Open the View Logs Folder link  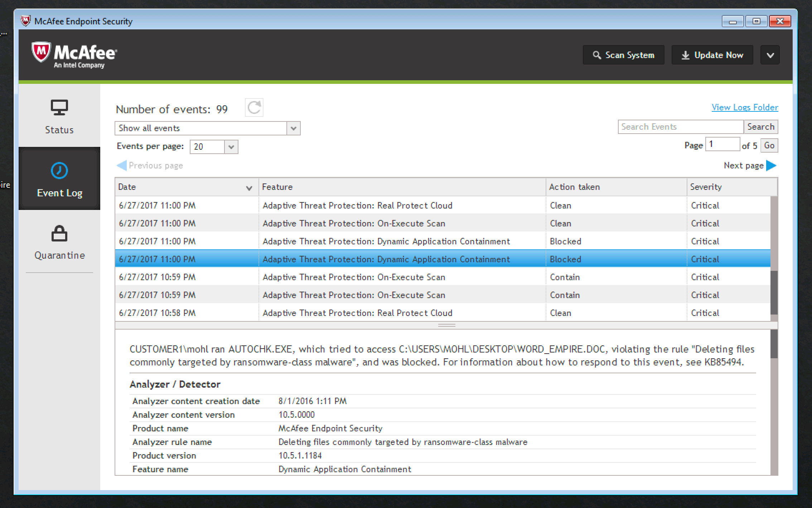coord(745,107)
